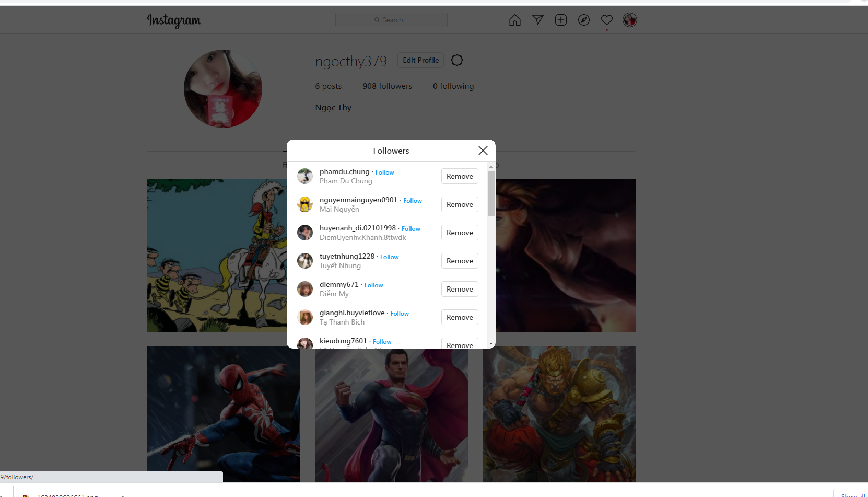Open huyenanh_di.02101998 profile username

(358, 228)
